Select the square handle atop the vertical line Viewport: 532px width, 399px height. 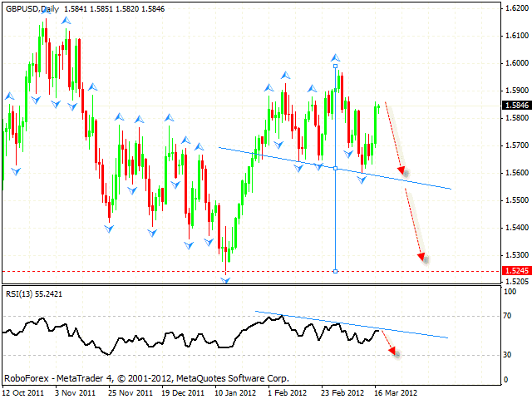click(335, 65)
